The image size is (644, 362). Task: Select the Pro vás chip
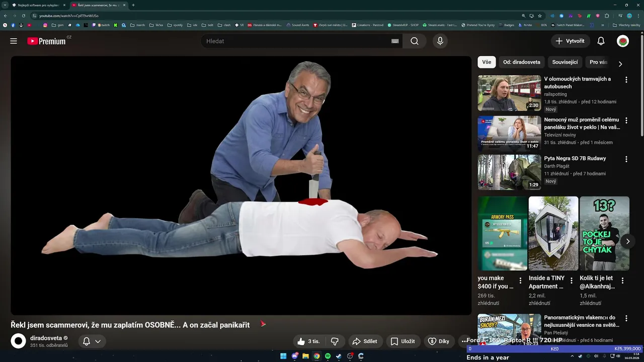pos(599,62)
